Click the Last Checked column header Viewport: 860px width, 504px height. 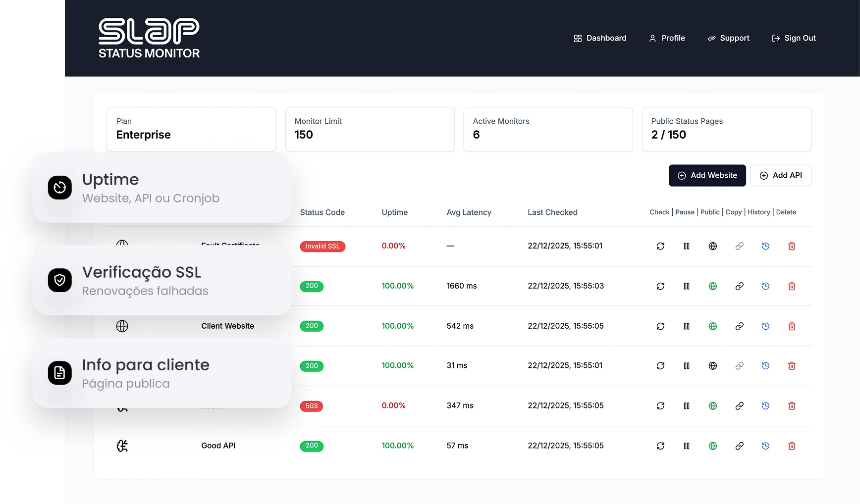552,212
